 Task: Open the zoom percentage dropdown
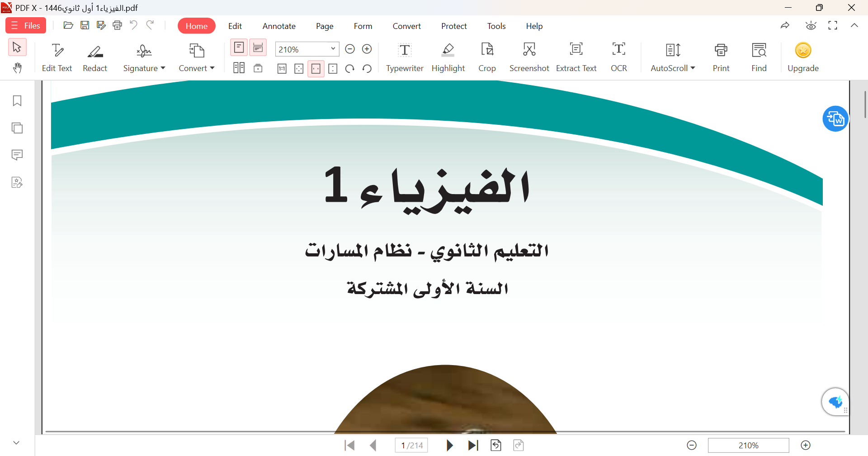333,49
